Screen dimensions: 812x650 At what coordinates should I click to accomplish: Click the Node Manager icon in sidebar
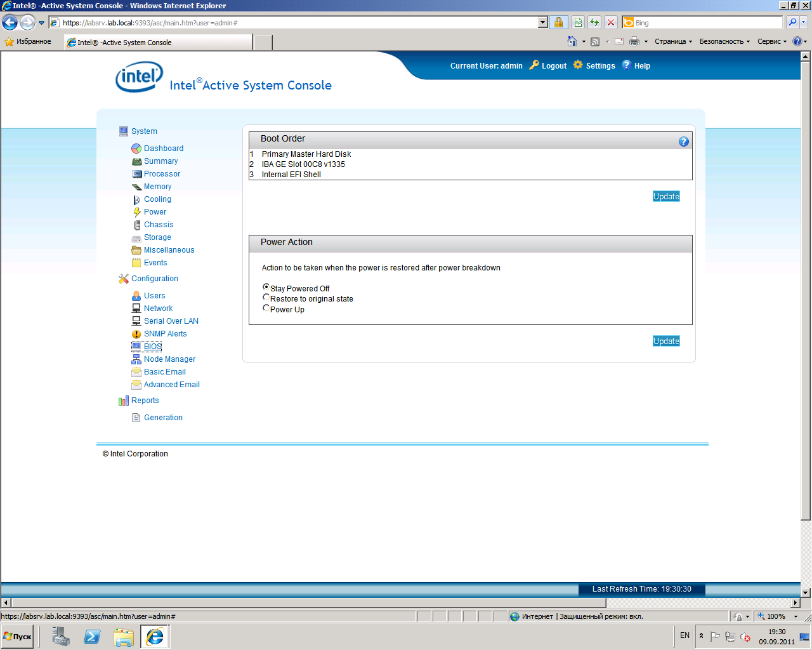[136, 359]
